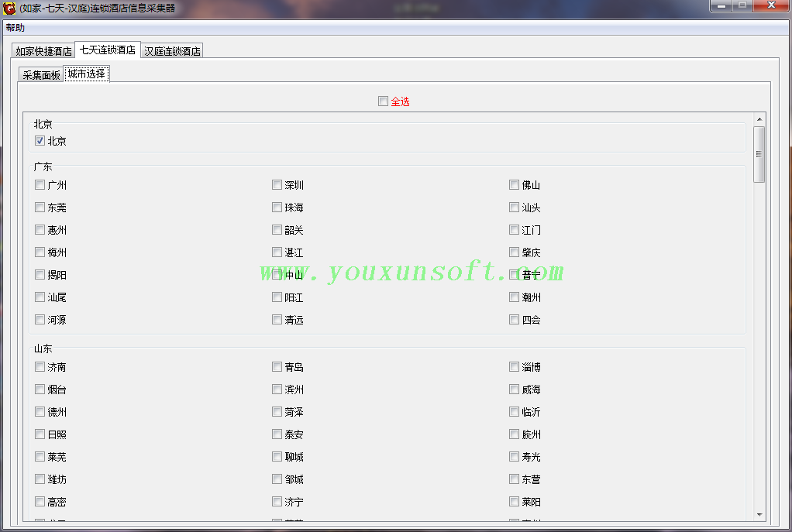The image size is (792, 532).
Task: Tick the 寿光 checkbox
Action: pos(515,457)
